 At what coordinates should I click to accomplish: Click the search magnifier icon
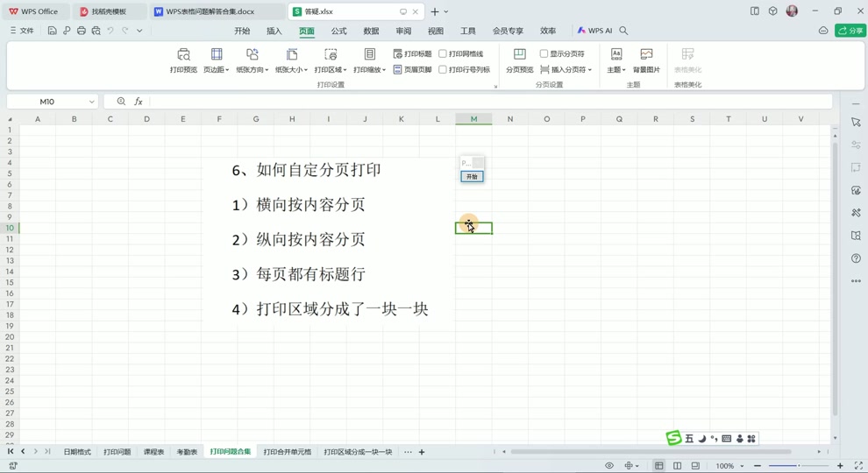click(624, 31)
